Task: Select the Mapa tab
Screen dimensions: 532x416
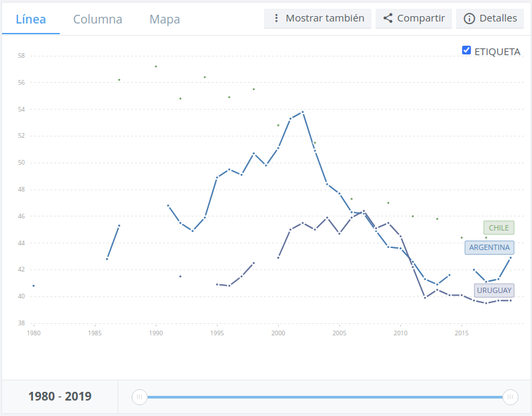Action: 165,19
